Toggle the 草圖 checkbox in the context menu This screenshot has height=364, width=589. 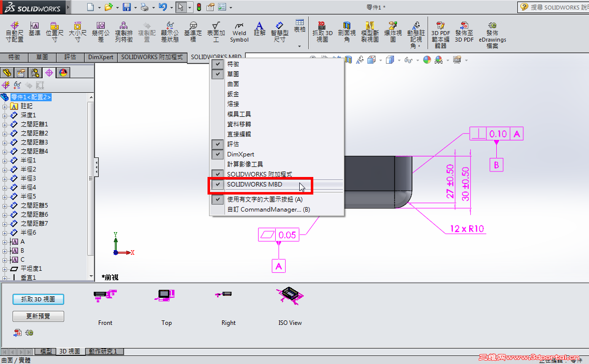218,74
